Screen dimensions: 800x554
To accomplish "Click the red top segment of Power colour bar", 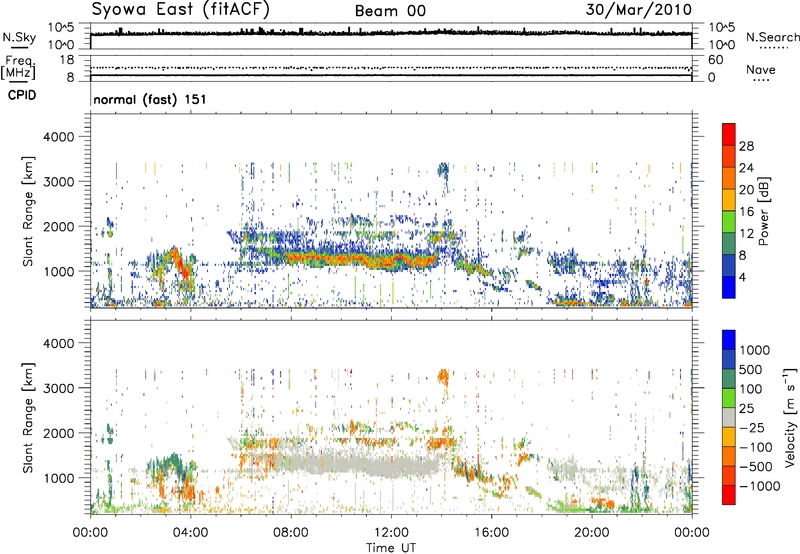I will tap(729, 135).
